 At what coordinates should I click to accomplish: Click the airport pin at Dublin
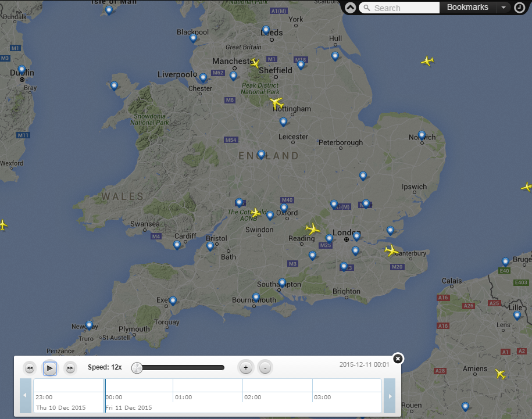tap(22, 70)
